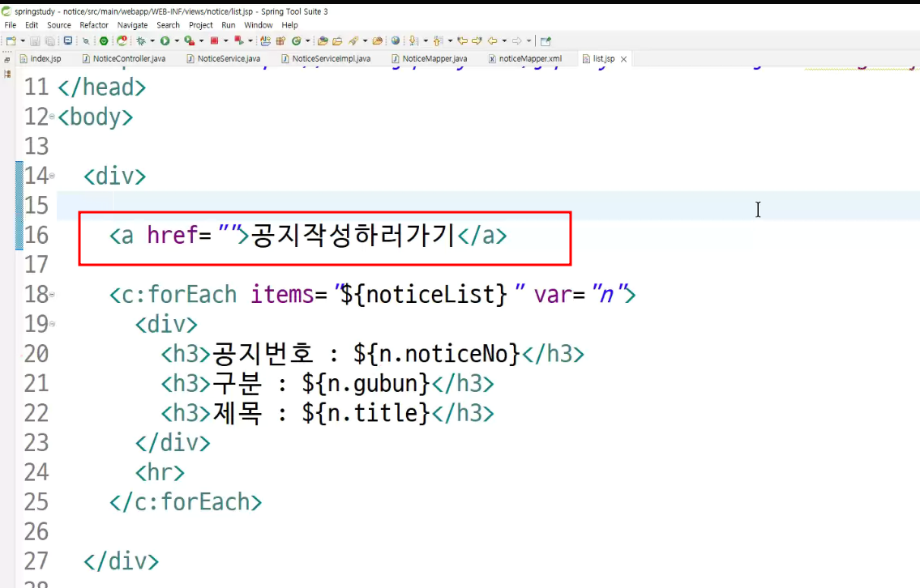Click the closing /c:forEach tag
The width and height of the screenshot is (920, 588).
pos(186,502)
